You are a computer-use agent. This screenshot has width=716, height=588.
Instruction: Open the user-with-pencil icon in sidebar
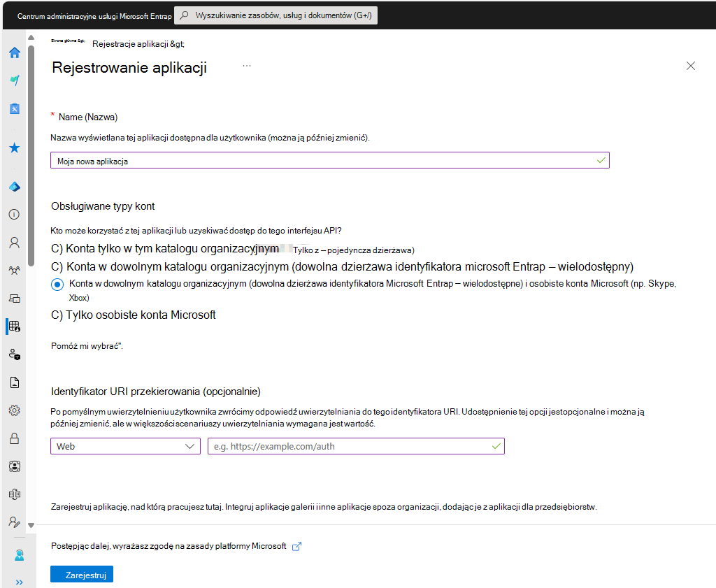pos(14,522)
